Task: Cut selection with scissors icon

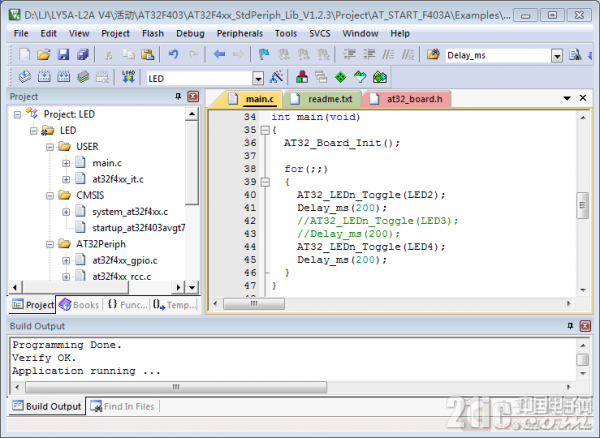Action: pos(109,55)
